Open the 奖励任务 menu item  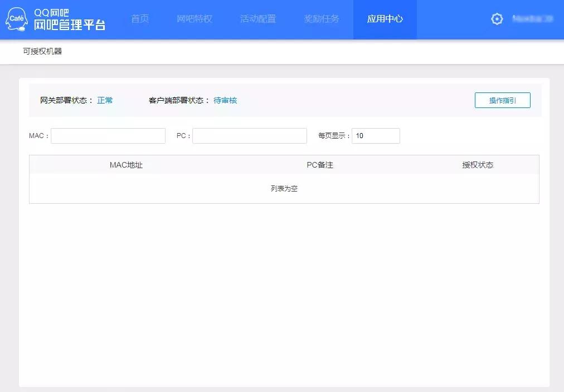pos(322,18)
